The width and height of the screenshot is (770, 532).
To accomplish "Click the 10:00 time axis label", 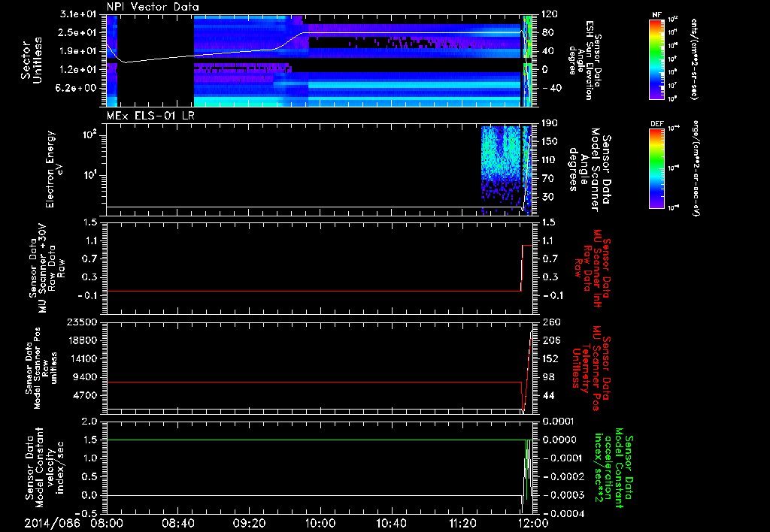I will pos(320,523).
